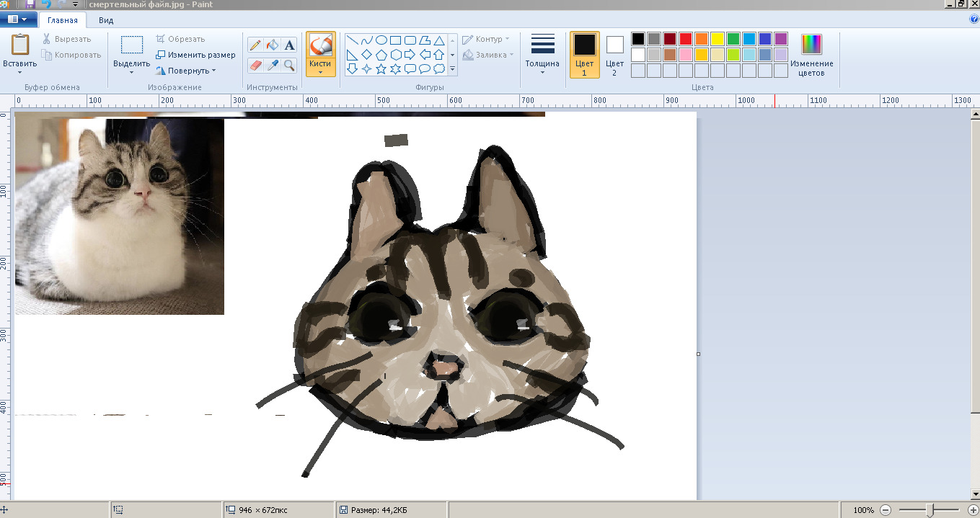980x518 pixels.
Task: Select the Color picker eyedropper tool
Action: pyautogui.click(x=272, y=66)
